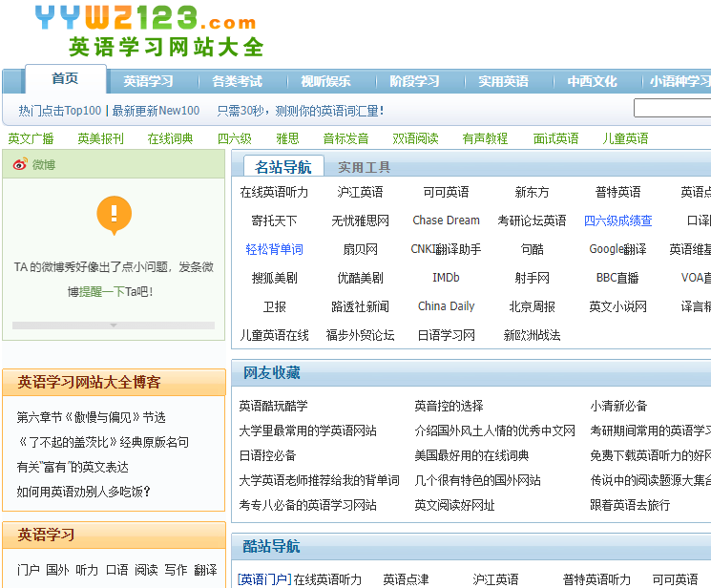Open the 北京周报 link
Viewport: 711px width, 588px height.
[532, 306]
